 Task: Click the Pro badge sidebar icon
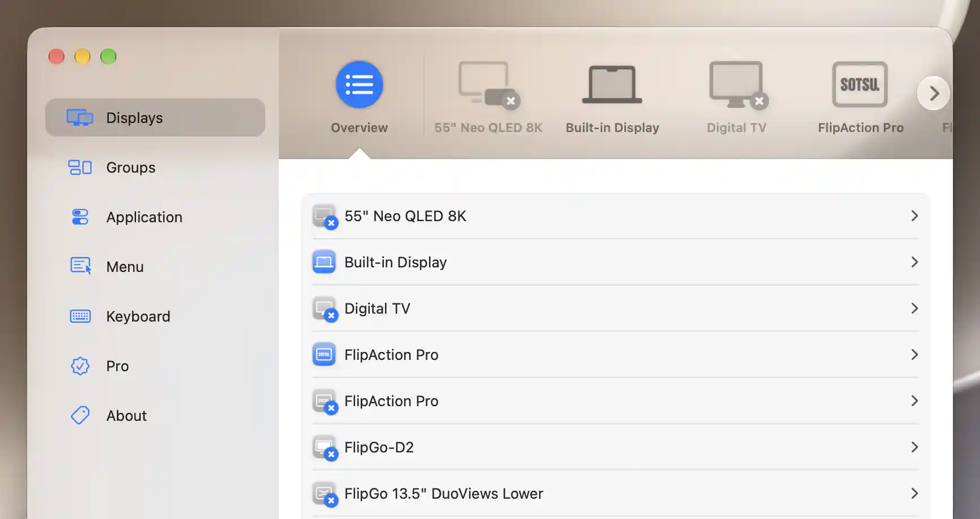pos(80,366)
